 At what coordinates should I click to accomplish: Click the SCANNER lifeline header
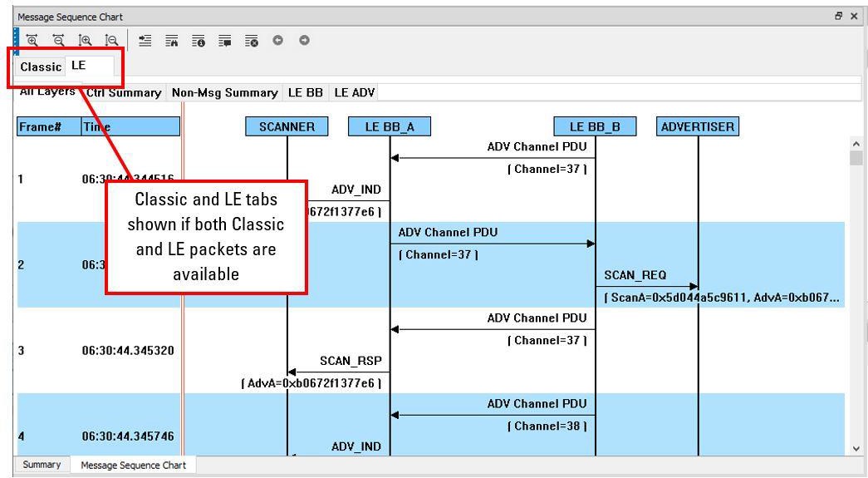(287, 126)
